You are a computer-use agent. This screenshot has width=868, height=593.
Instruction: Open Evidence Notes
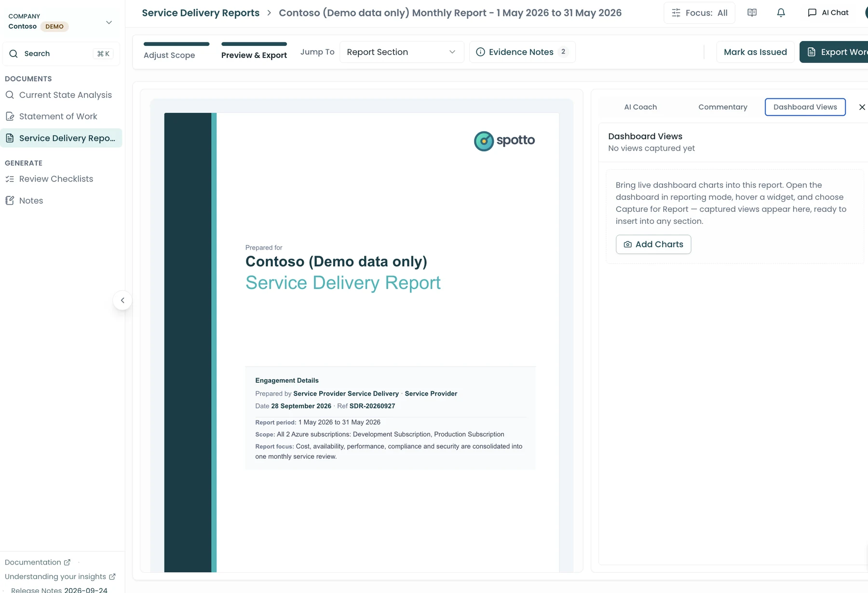pyautogui.click(x=522, y=52)
